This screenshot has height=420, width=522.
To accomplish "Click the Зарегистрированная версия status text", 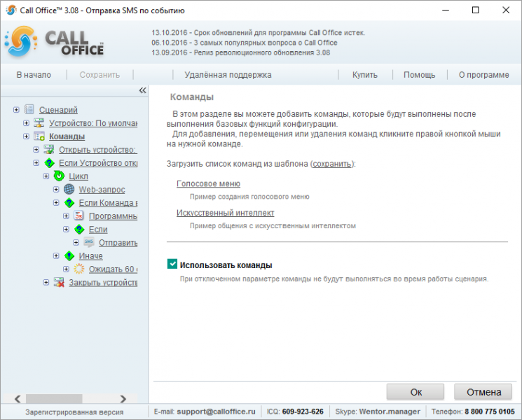I will (x=74, y=412).
